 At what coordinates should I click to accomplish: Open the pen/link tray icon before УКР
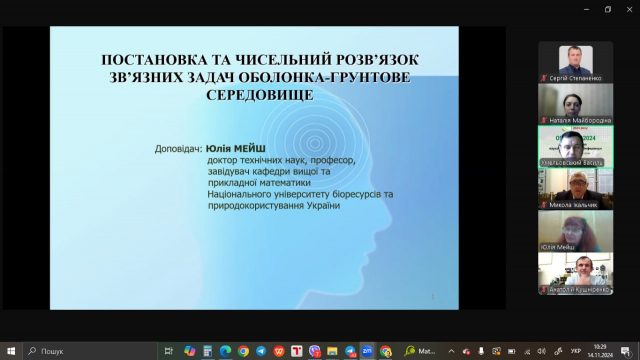pyautogui.click(x=558, y=351)
